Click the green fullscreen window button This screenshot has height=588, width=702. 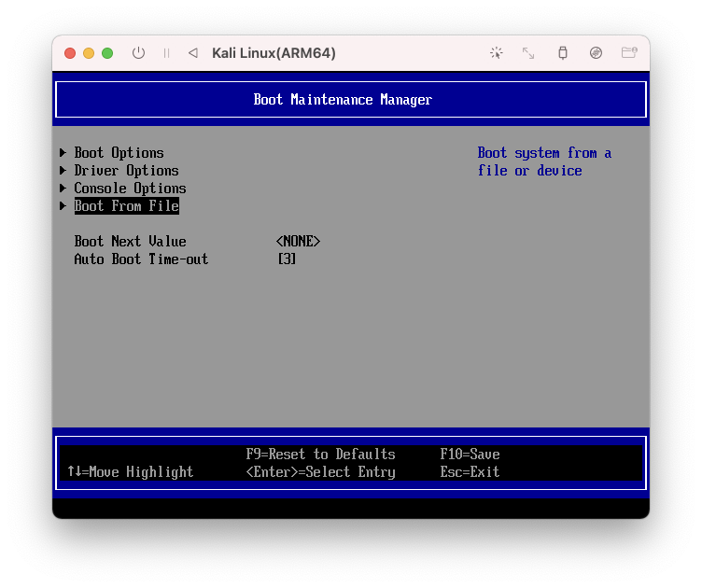(107, 53)
